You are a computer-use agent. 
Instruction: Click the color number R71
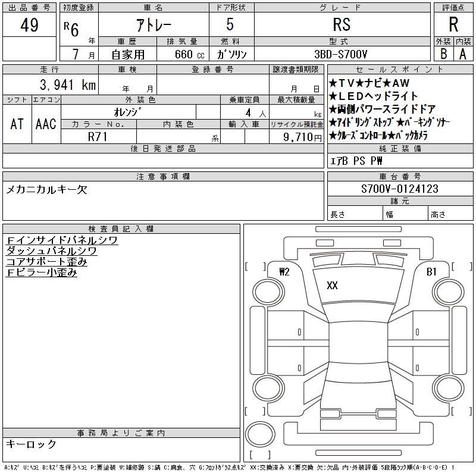[98, 137]
